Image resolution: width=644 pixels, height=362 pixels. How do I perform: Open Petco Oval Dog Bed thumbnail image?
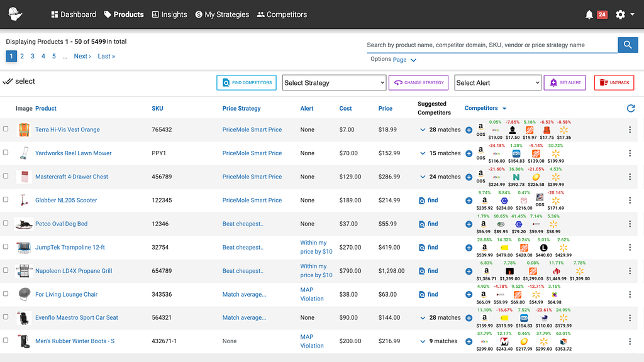click(24, 224)
